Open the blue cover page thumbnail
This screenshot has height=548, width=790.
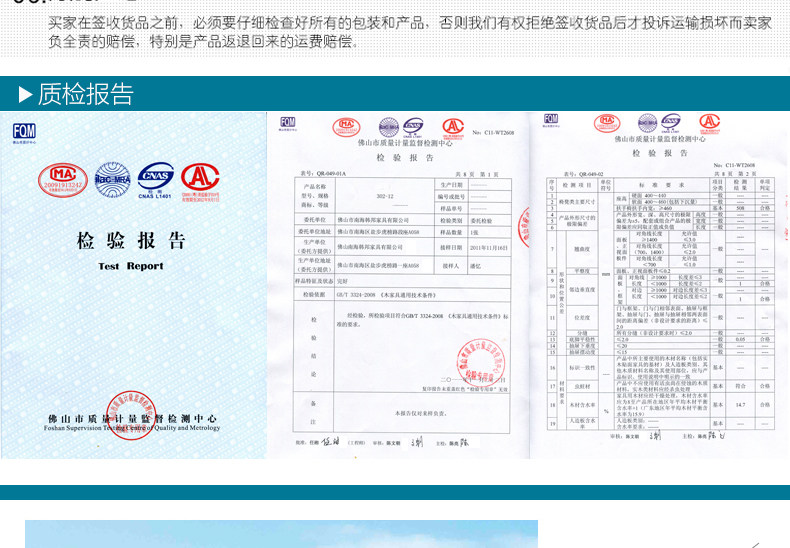click(134, 285)
